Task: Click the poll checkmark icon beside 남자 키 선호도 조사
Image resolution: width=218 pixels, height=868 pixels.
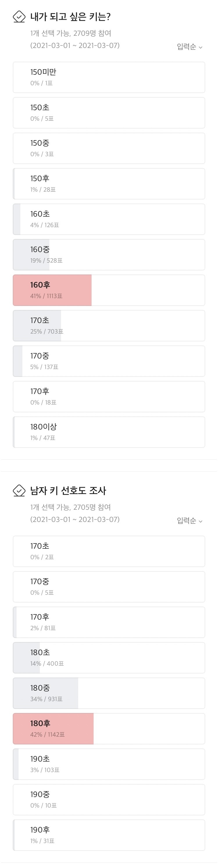Action: click(19, 491)
